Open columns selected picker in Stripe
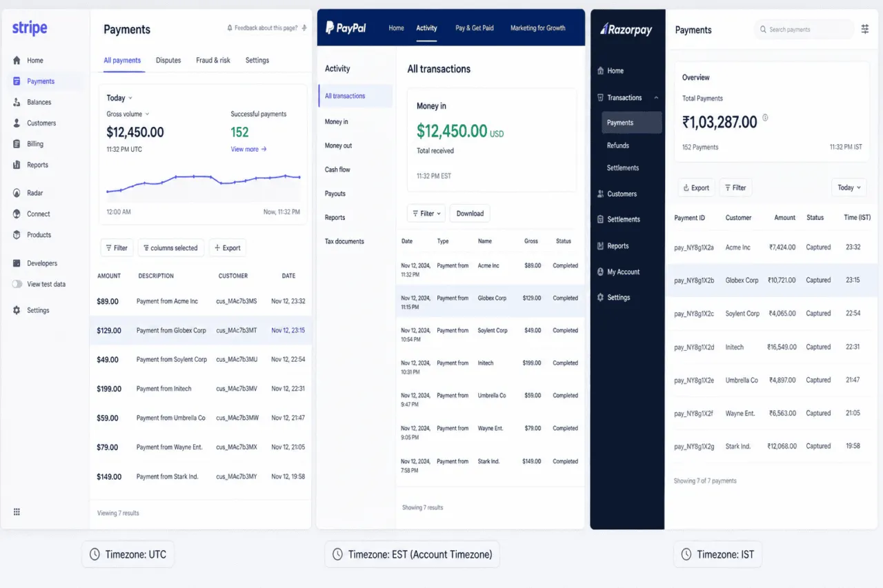Image resolution: width=883 pixels, height=588 pixels. point(170,248)
